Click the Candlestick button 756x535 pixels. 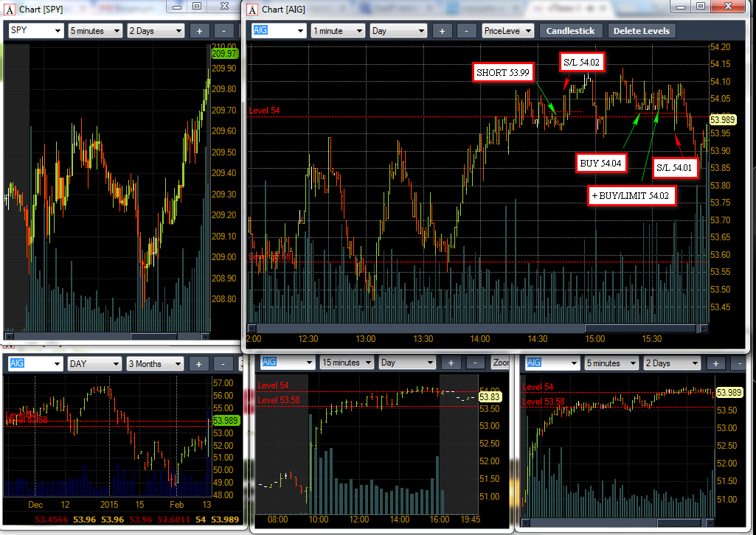[x=570, y=30]
